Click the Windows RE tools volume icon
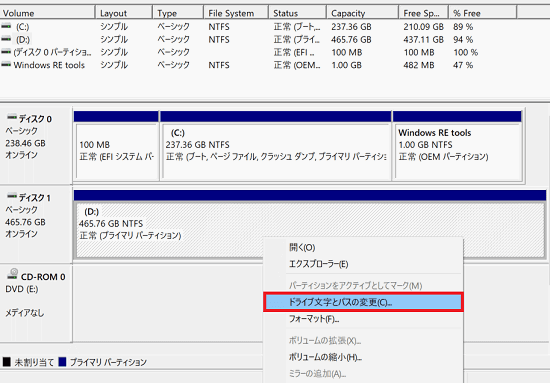The height and width of the screenshot is (383, 550). (x=6, y=65)
